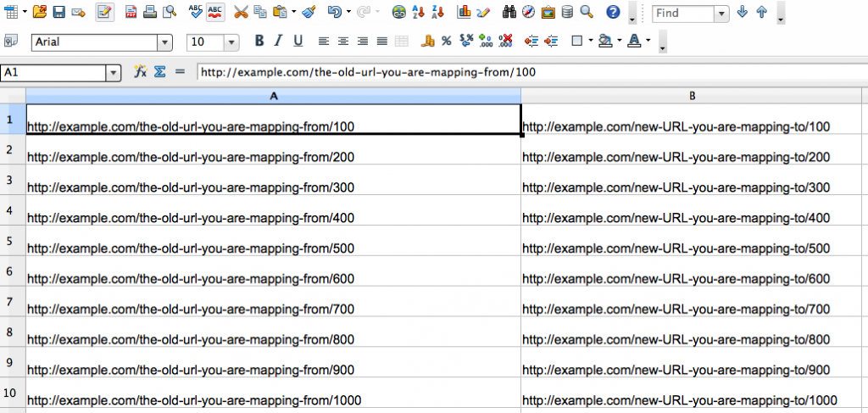Open the Navigator compass icon
868x413 pixels.
coord(528,12)
